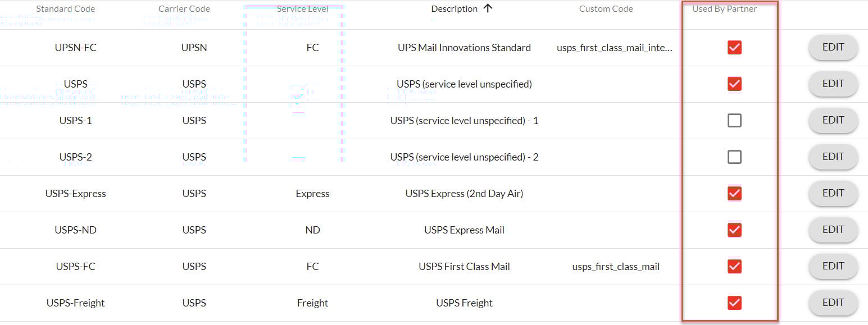Edit the USPS First Class Mail entry

(x=833, y=267)
